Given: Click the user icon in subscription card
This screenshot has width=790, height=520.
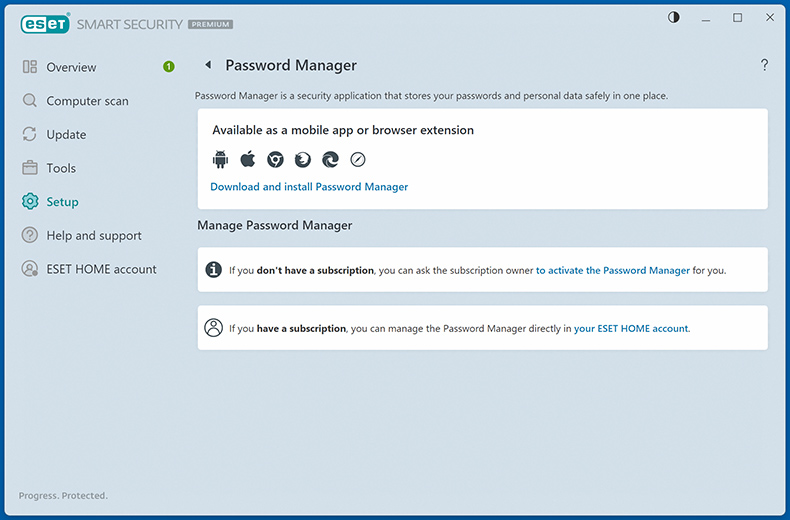Looking at the screenshot, I should click(x=214, y=328).
